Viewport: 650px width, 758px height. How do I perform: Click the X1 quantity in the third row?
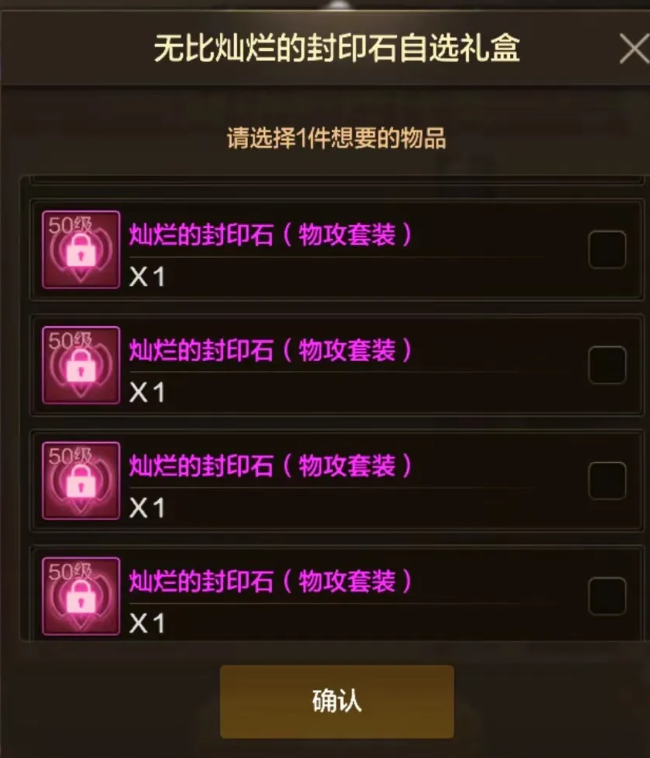point(147,508)
